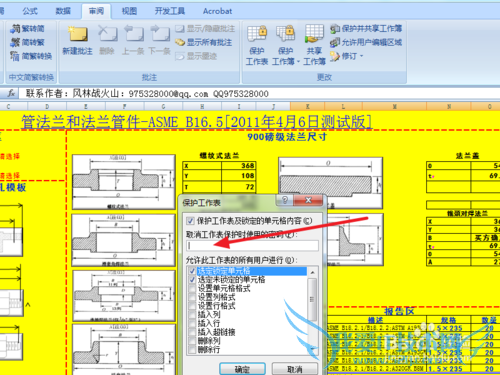Click the formula bar text
The width and height of the screenshot is (500, 375).
click(x=147, y=94)
